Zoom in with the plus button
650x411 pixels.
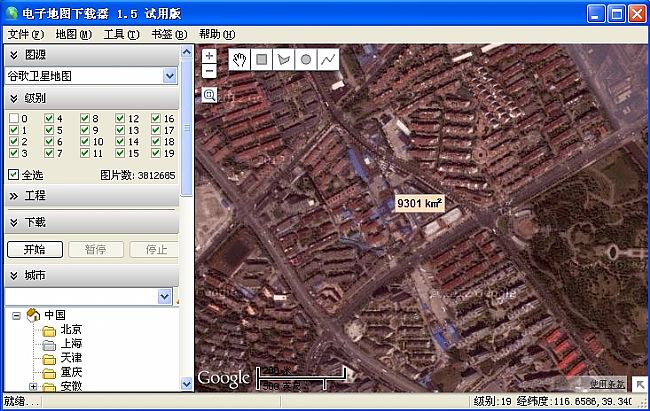pos(209,56)
